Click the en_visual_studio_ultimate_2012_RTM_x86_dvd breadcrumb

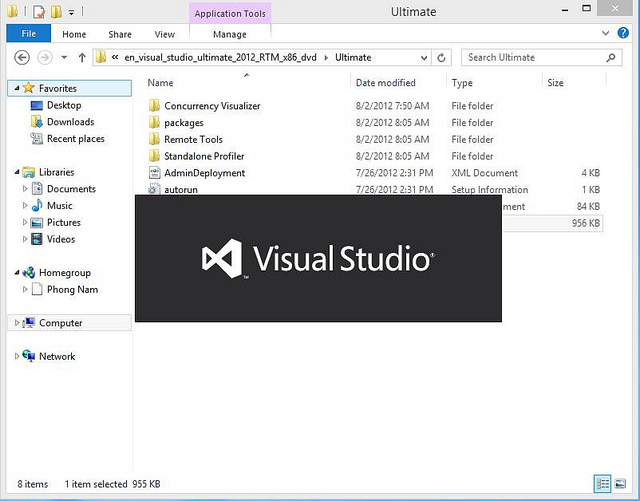coord(220,58)
